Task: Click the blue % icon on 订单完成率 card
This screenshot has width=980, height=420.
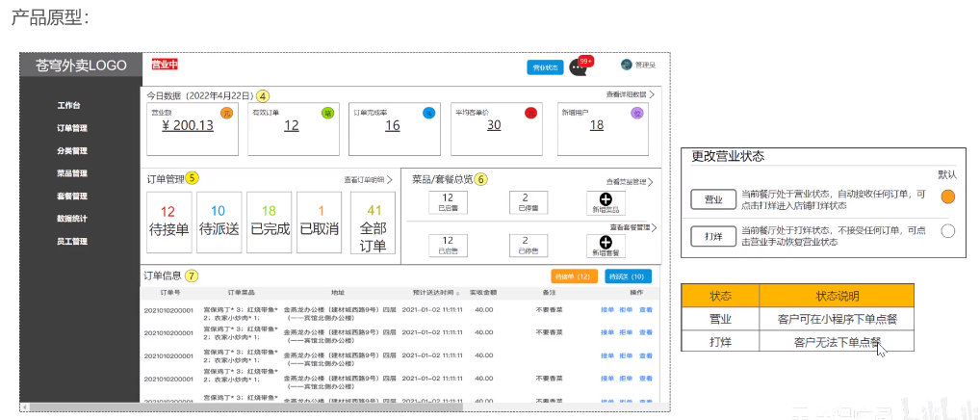Action: point(428,113)
